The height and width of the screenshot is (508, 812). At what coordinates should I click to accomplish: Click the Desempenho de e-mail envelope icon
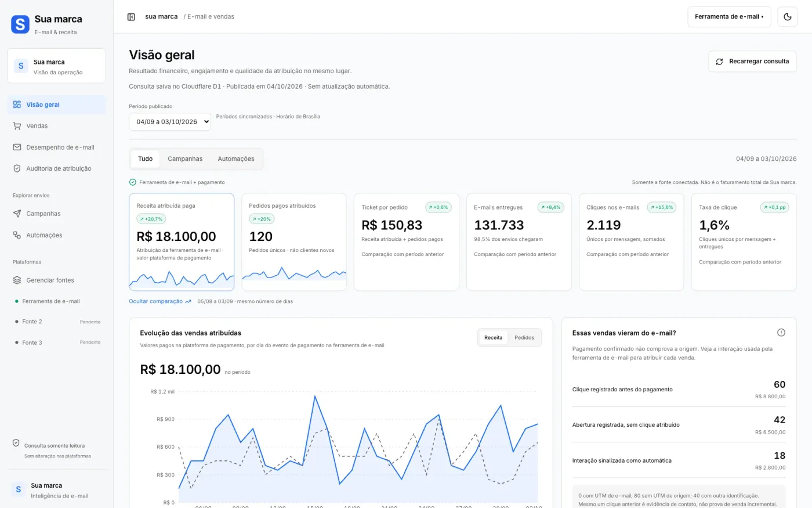[17, 147]
